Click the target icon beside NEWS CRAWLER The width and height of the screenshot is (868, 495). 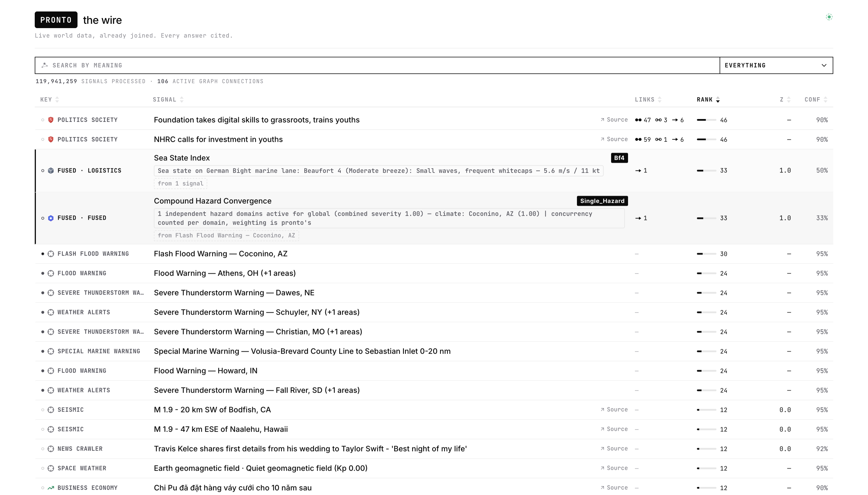(51, 449)
